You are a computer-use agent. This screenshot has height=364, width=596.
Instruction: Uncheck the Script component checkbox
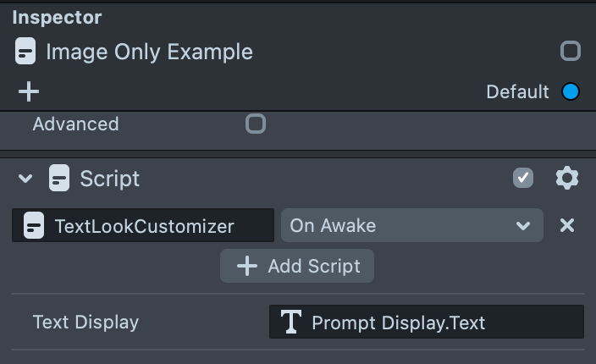click(x=523, y=178)
